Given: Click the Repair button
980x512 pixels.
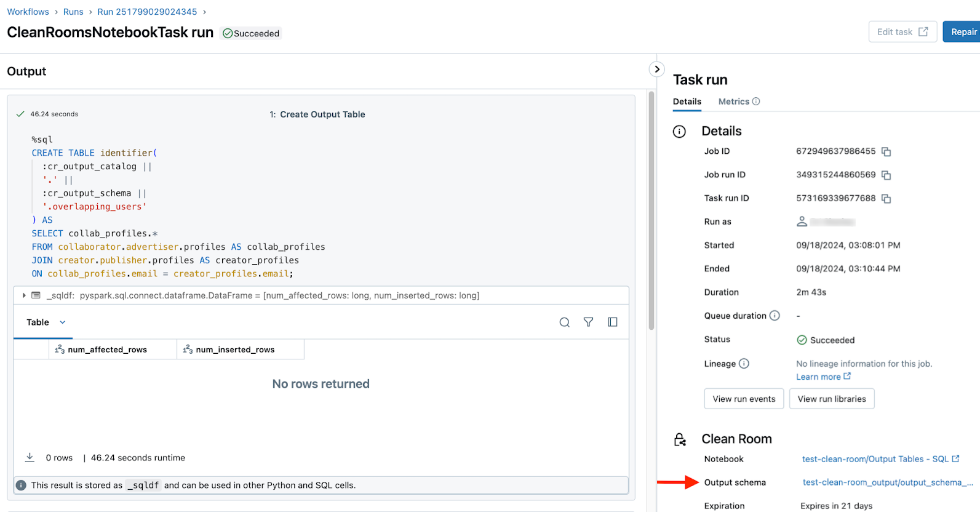Looking at the screenshot, I should pyautogui.click(x=963, y=32).
